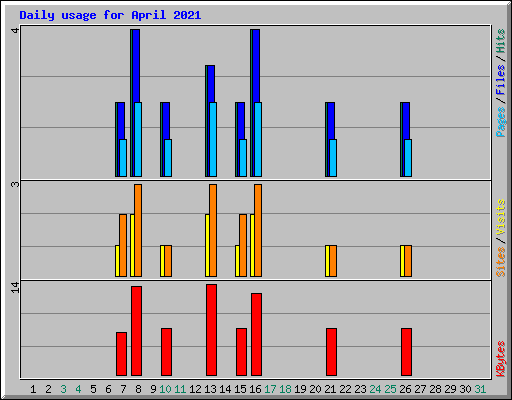Viewport: 512px width, 400px height.
Task: Click the 'Visits' legend label
Action: pos(500,217)
